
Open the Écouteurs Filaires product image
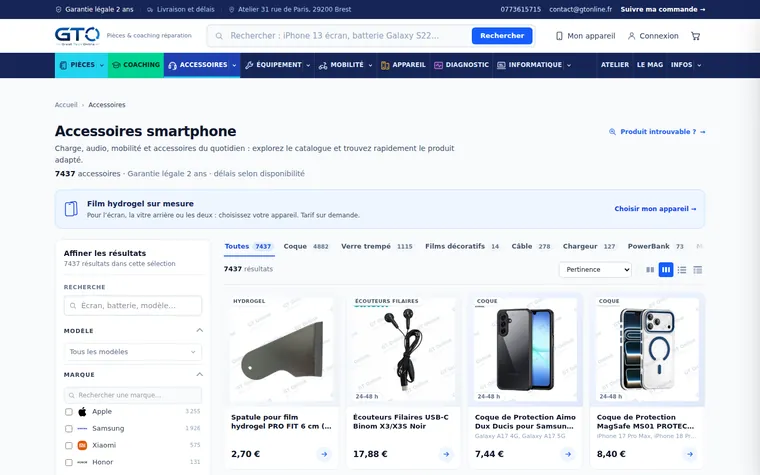coord(404,349)
